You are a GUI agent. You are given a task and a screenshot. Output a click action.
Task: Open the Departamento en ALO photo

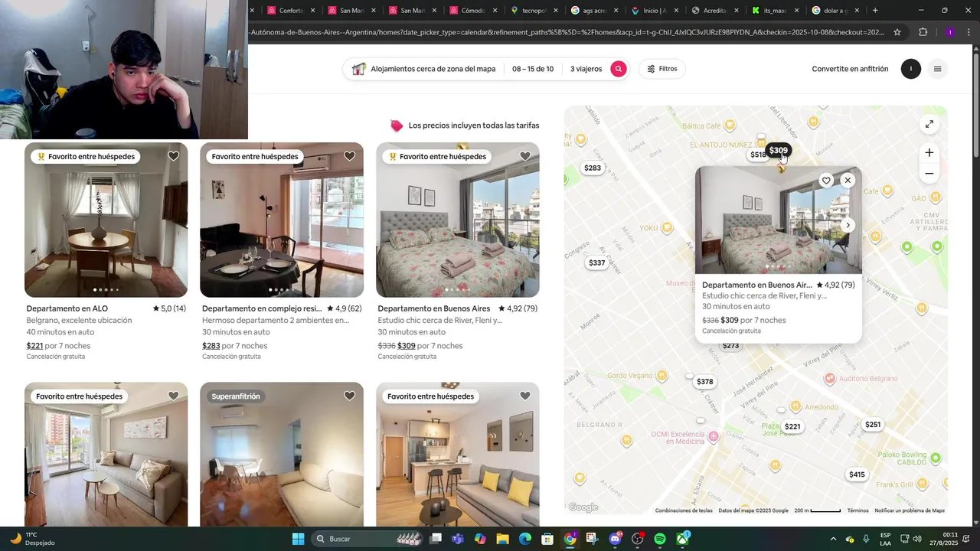(106, 220)
